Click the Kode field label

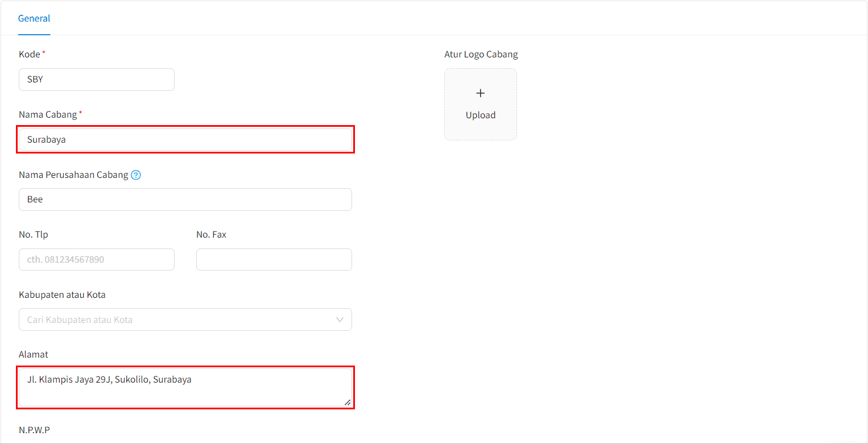click(30, 54)
